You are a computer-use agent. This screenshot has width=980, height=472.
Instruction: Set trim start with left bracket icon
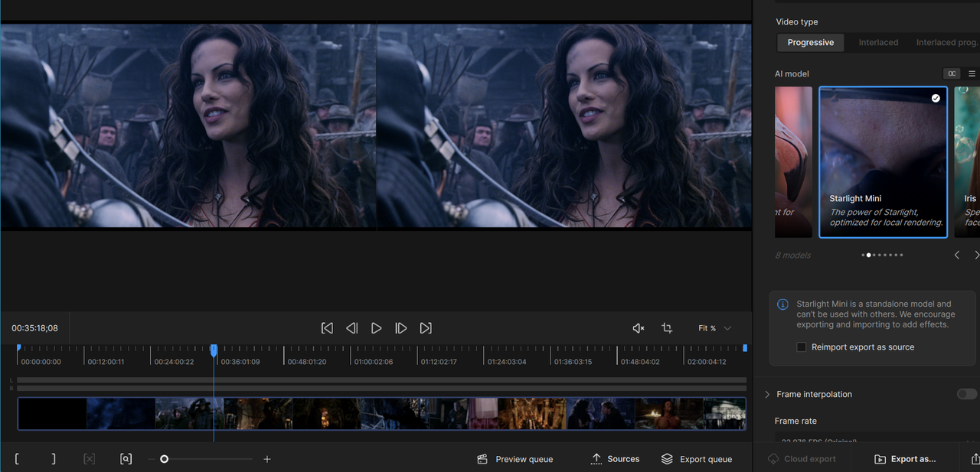(x=17, y=459)
